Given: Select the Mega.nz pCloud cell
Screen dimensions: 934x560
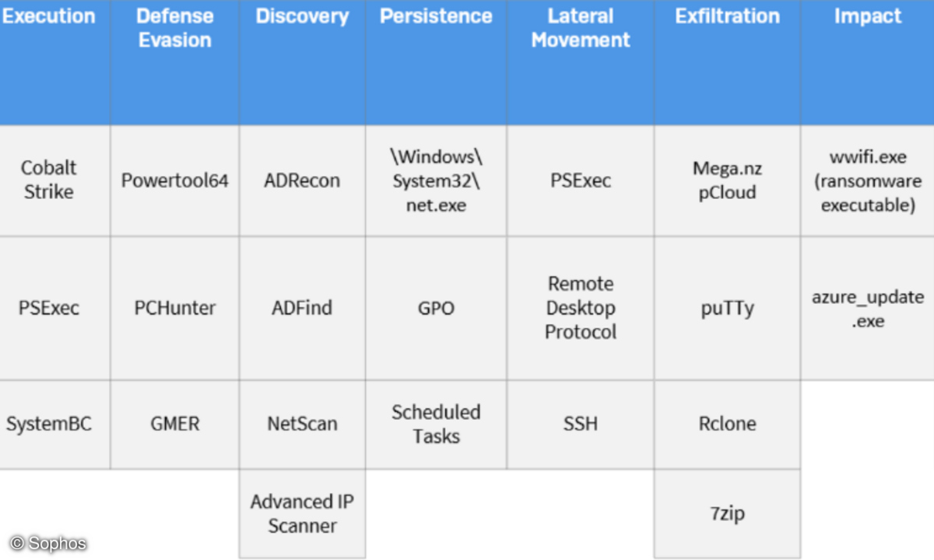Looking at the screenshot, I should [x=727, y=180].
